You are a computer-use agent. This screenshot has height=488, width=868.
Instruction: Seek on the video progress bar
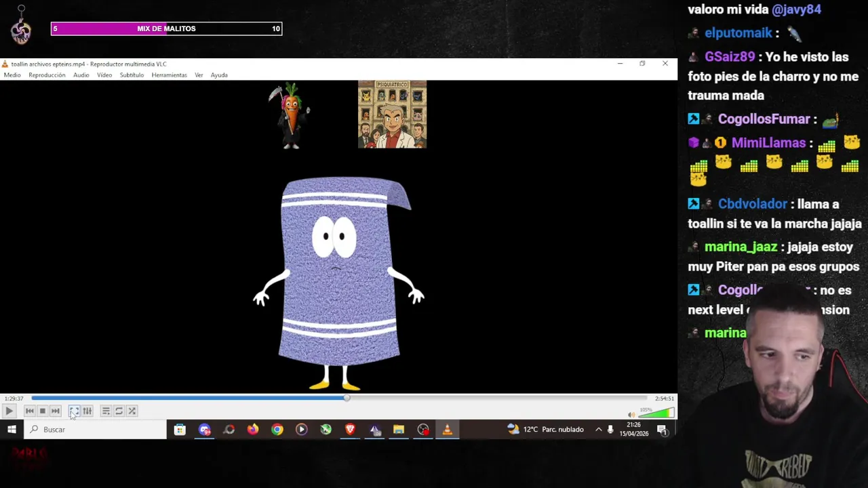(339, 398)
